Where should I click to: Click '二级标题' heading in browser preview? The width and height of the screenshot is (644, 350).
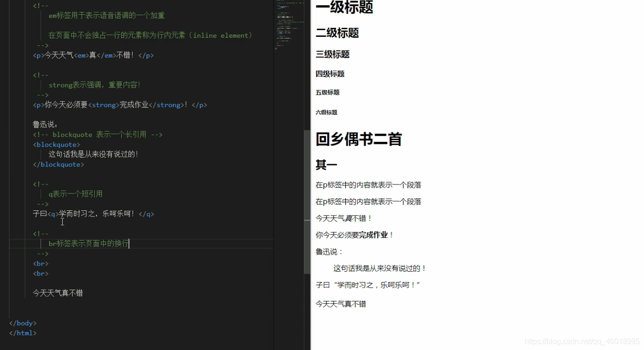point(337,33)
